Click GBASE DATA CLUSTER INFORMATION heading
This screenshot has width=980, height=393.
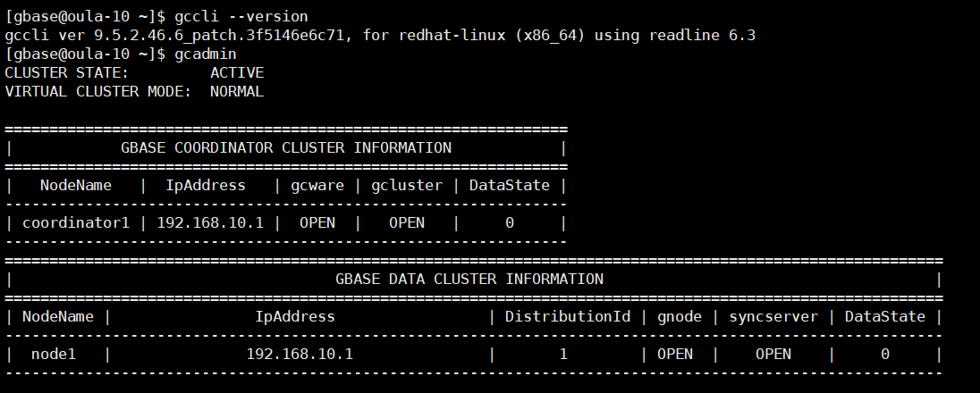pyautogui.click(x=469, y=279)
